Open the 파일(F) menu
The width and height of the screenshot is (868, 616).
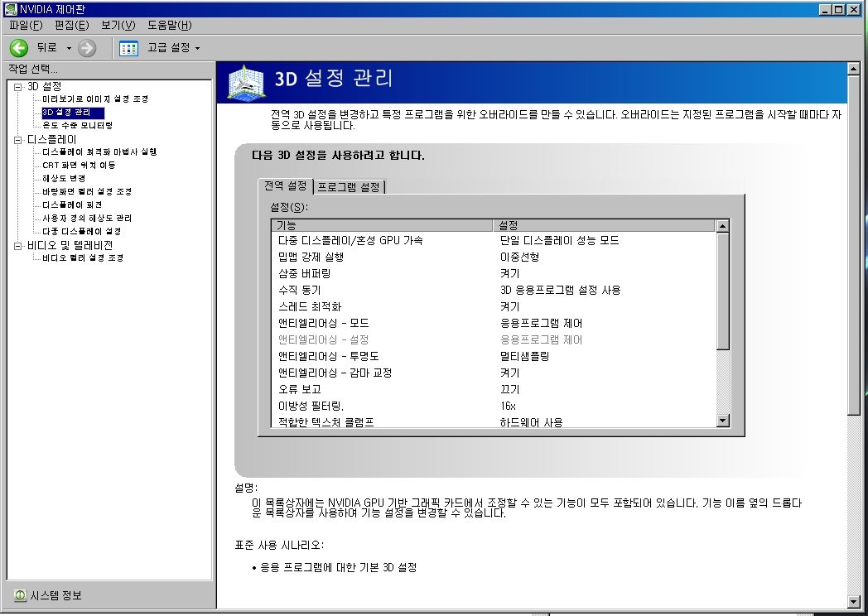[x=26, y=25]
